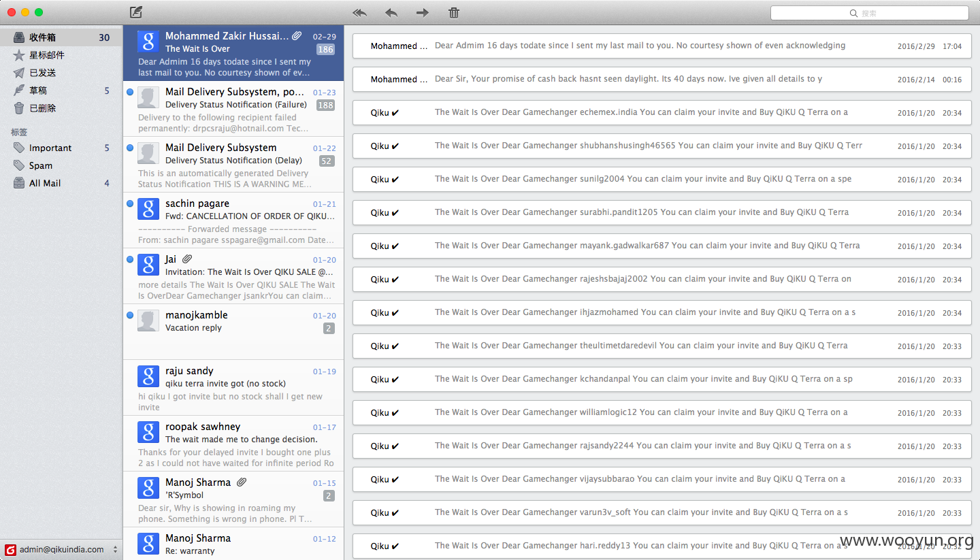Click blank avatar of manojkamble
Viewport: 980px width, 560px height.
tap(148, 320)
